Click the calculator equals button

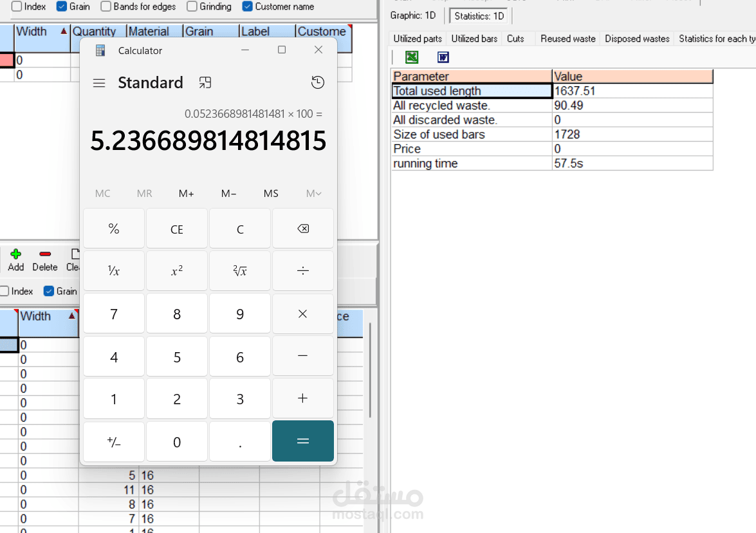click(303, 441)
